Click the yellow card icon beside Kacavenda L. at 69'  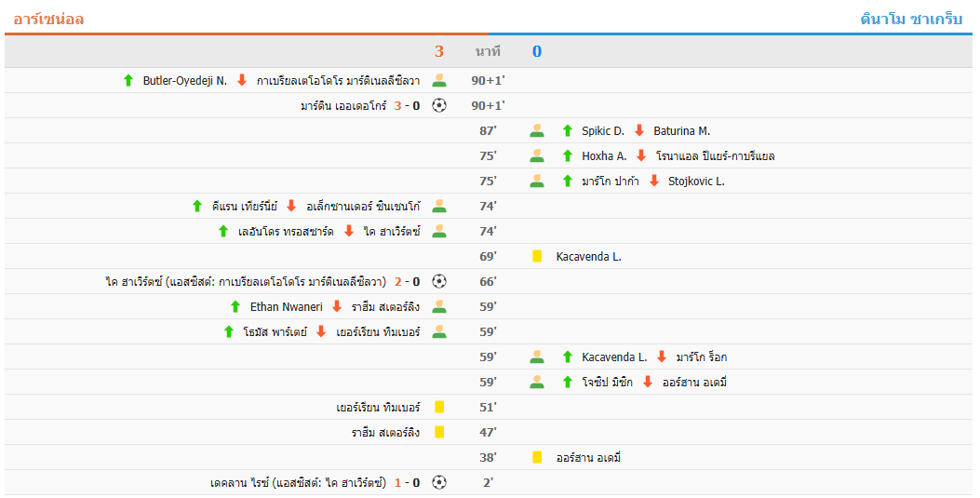tap(537, 256)
